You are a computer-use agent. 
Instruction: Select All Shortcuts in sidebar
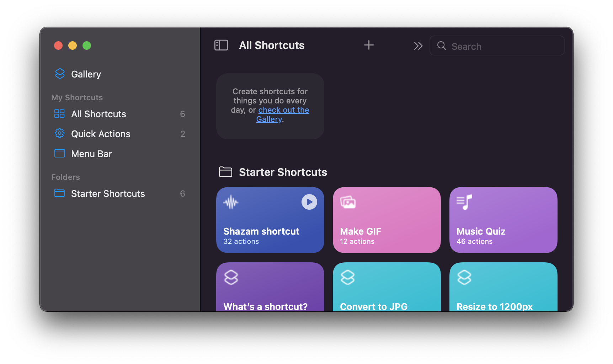[98, 114]
